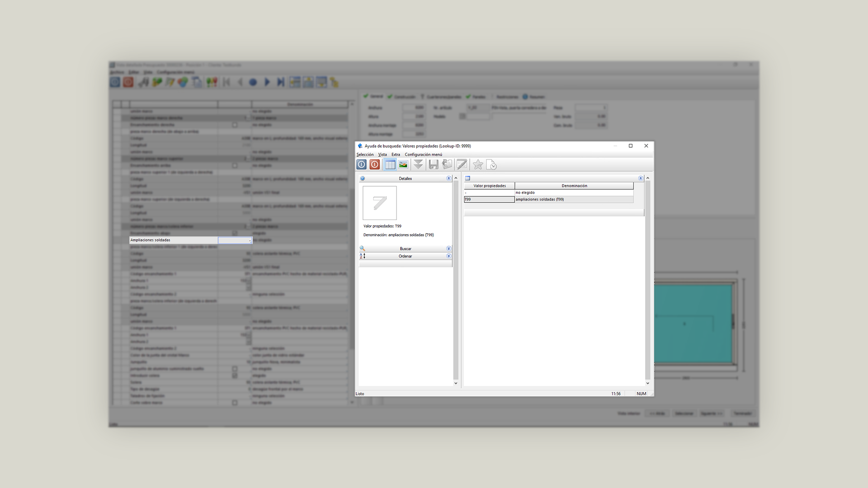Viewport: 868px width, 488px height.
Task: Click the results grid scrollbar down arrow
Action: click(648, 383)
